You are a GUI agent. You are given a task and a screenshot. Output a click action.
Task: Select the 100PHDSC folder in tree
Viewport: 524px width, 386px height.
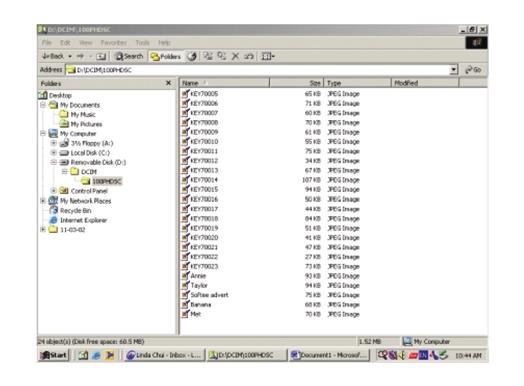point(107,181)
